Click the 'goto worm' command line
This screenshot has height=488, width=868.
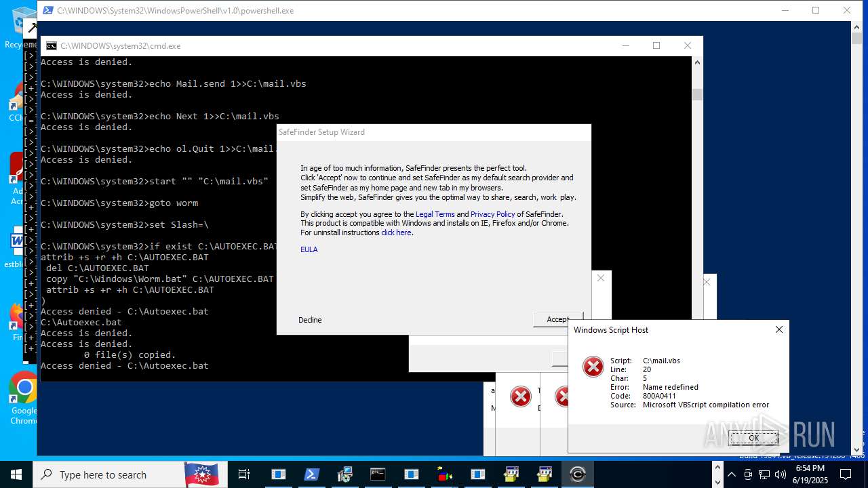click(x=119, y=203)
